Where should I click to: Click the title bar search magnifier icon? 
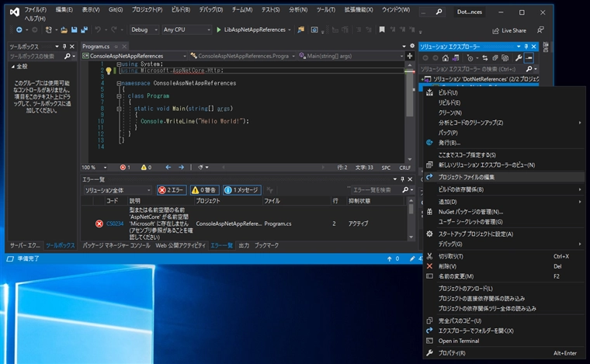tap(439, 12)
